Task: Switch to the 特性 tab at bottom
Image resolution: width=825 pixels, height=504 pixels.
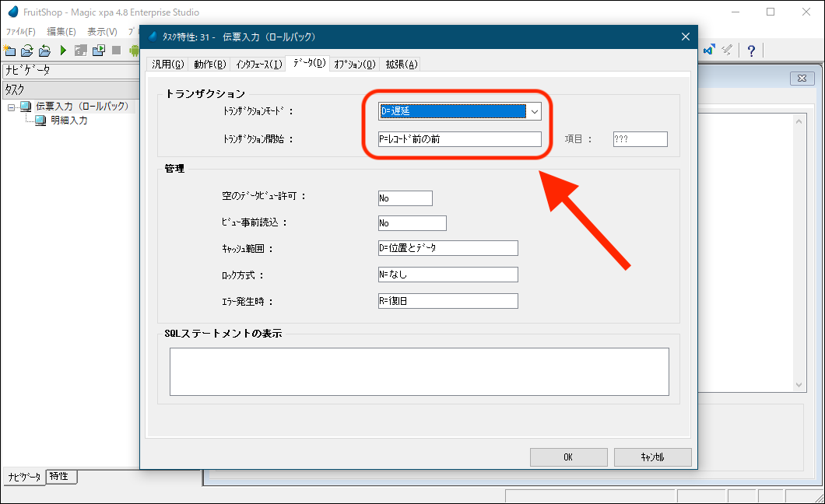Action: click(x=61, y=477)
